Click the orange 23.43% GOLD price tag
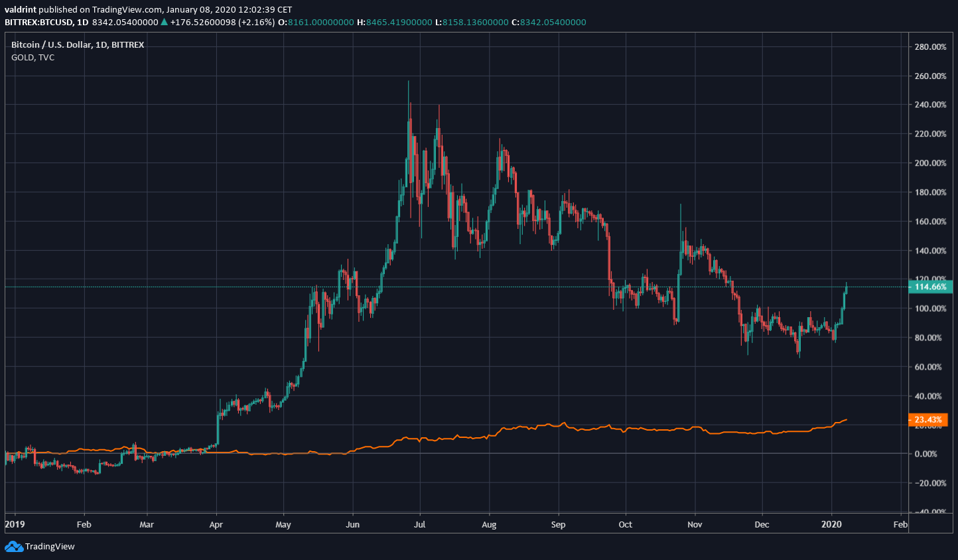The height and width of the screenshot is (560, 958). (x=928, y=419)
